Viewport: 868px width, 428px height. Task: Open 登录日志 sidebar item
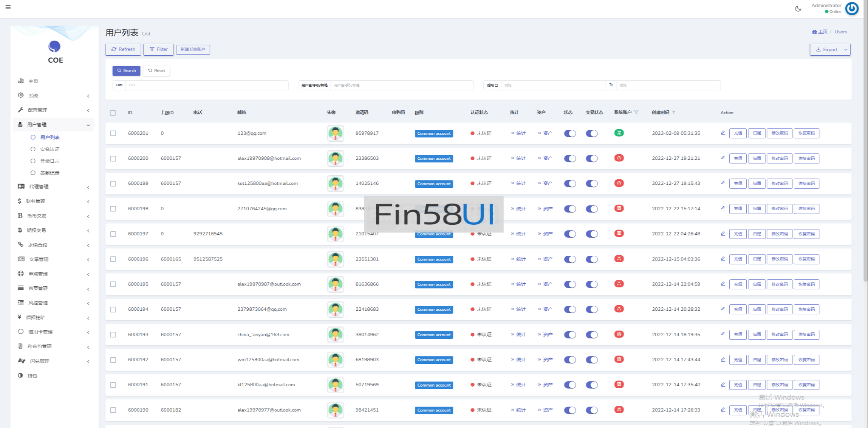pos(50,161)
